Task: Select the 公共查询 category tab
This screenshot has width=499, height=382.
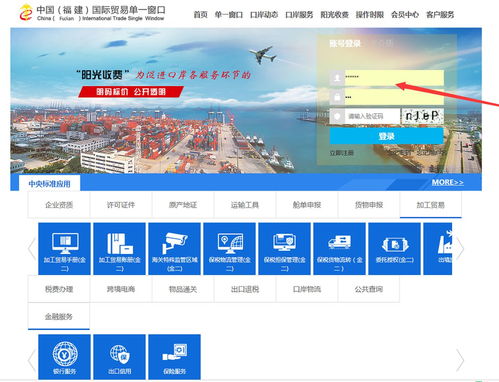Action: 369,289
